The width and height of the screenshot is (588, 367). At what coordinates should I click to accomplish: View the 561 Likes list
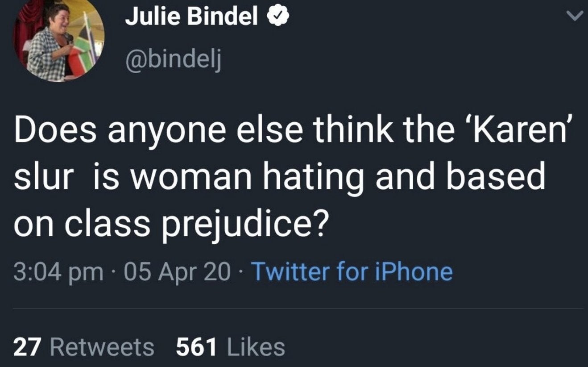[230, 347]
